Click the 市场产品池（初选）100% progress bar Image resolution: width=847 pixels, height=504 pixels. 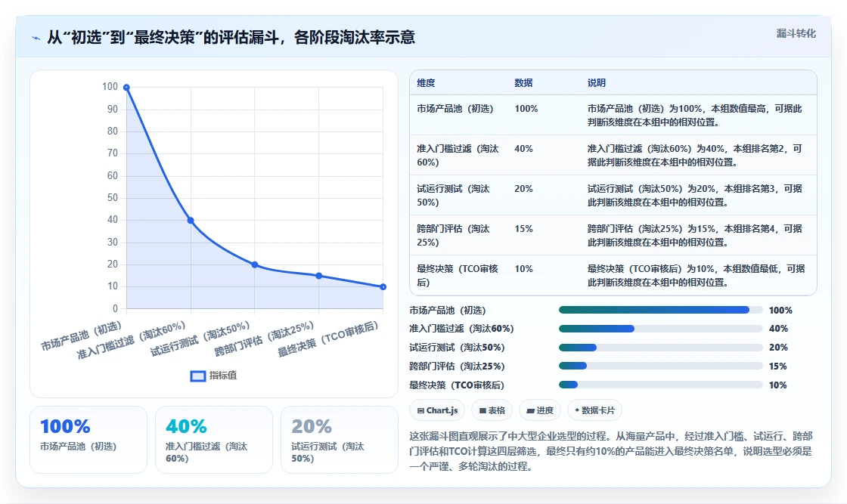coord(661,310)
